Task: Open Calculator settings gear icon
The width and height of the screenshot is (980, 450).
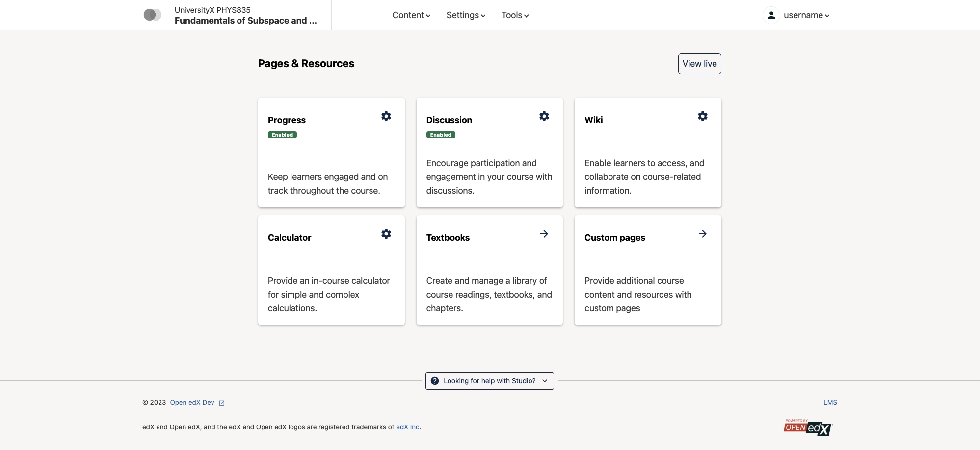Action: [x=386, y=234]
